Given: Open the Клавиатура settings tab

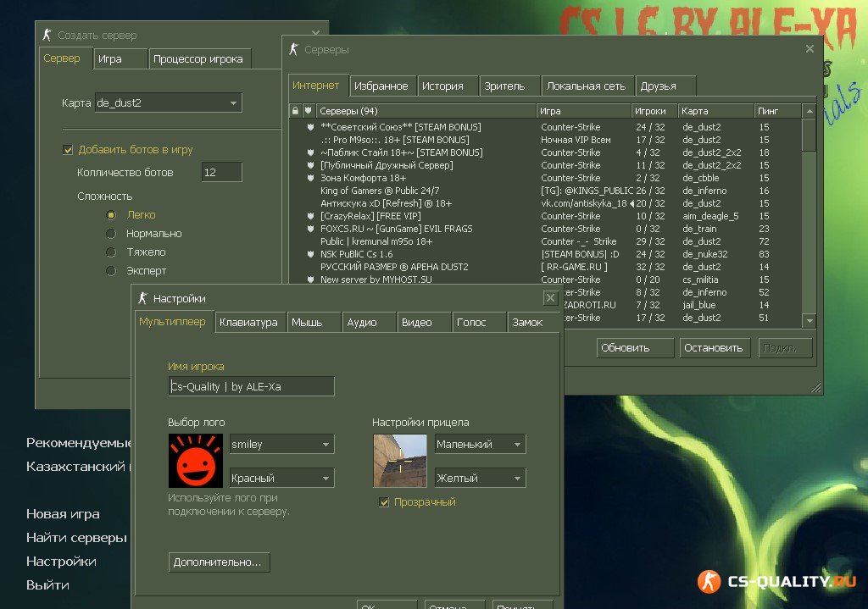Looking at the screenshot, I should click(248, 322).
